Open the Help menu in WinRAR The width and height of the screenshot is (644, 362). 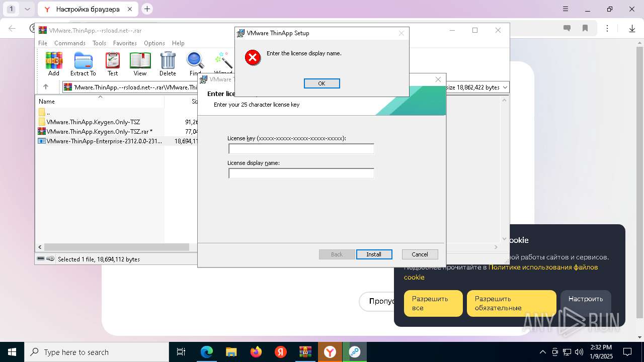(178, 43)
